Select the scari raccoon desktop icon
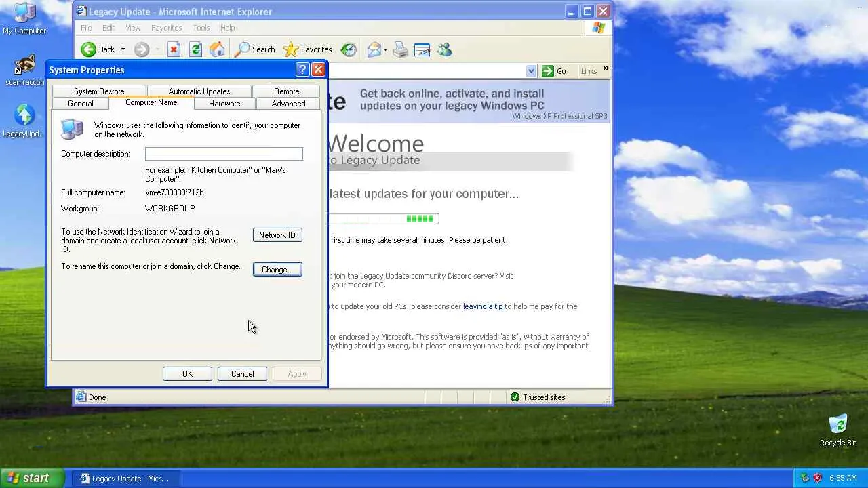Image resolution: width=868 pixels, height=488 pixels. (x=24, y=70)
